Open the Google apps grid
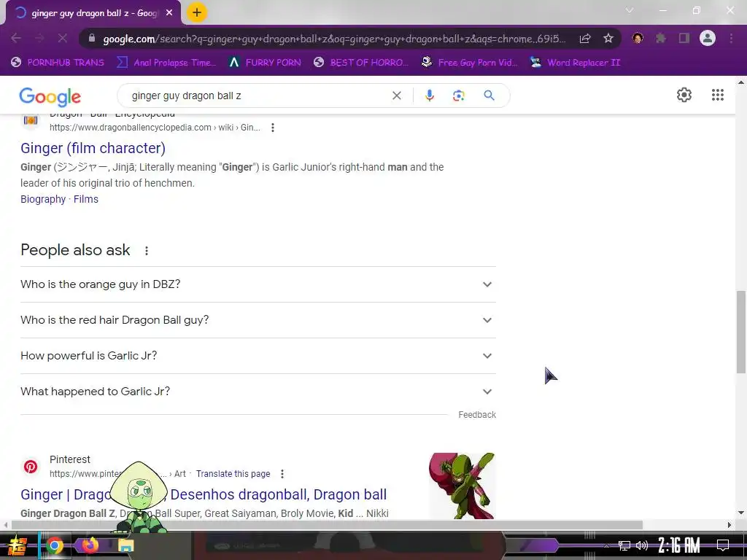Screen dimensions: 747x560 pos(718,95)
